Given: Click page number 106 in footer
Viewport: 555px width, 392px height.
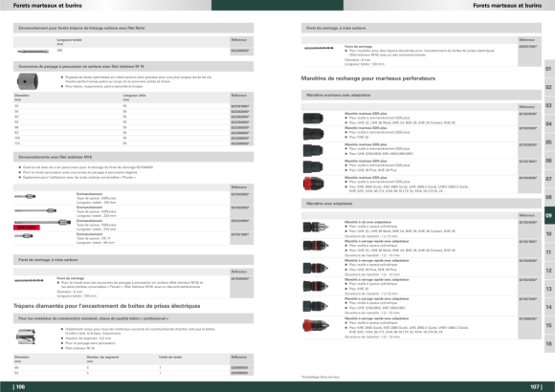Looking at the screenshot, I should [x=19, y=386].
